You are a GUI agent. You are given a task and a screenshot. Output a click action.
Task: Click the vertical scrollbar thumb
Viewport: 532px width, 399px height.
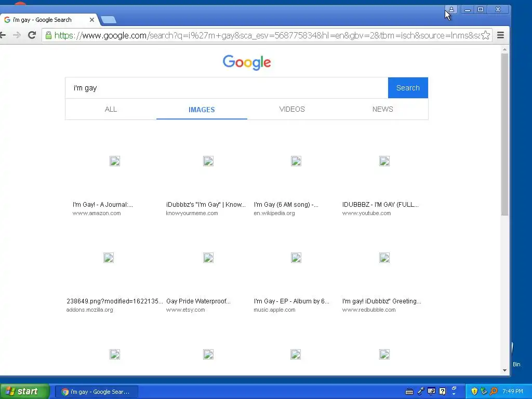(x=504, y=135)
